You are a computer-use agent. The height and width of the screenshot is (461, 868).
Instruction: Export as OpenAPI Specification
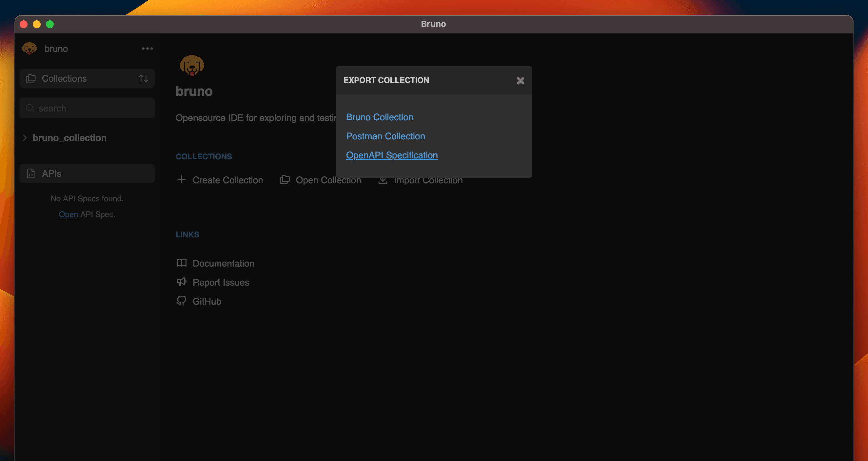pyautogui.click(x=392, y=155)
